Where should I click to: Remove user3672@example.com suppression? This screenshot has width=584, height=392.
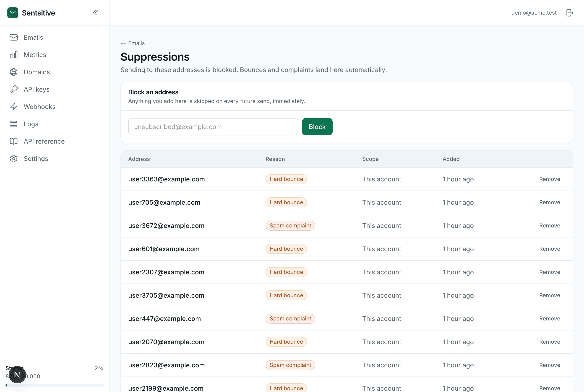[550, 225]
